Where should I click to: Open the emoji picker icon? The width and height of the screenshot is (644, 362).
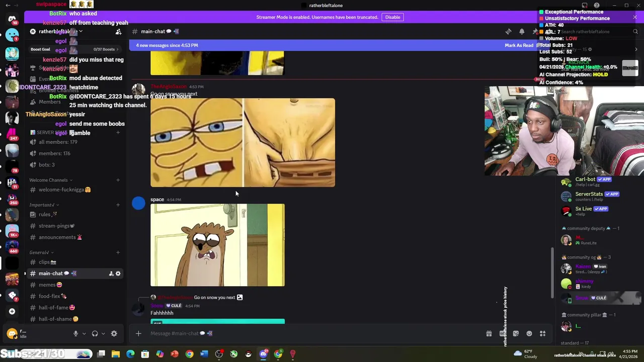point(529,333)
